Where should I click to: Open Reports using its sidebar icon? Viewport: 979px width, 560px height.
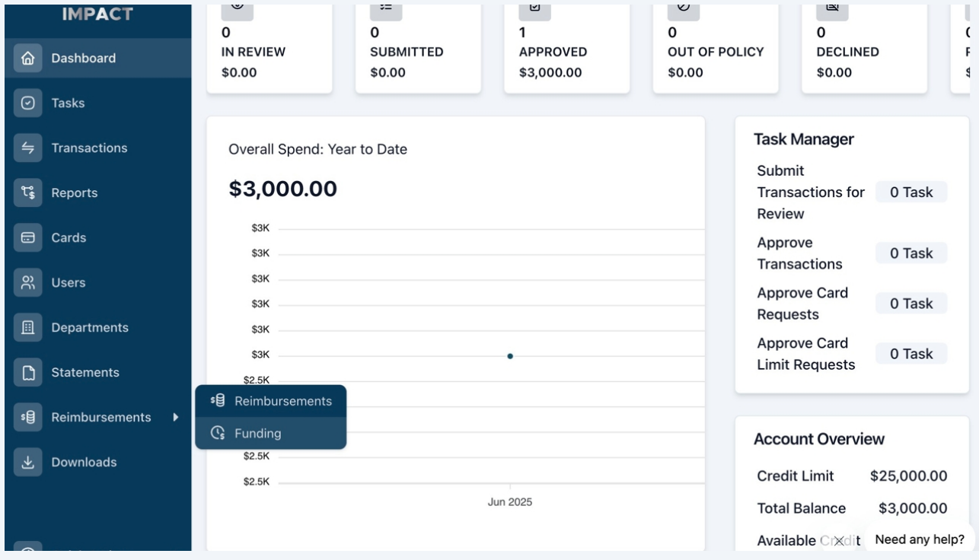[28, 192]
